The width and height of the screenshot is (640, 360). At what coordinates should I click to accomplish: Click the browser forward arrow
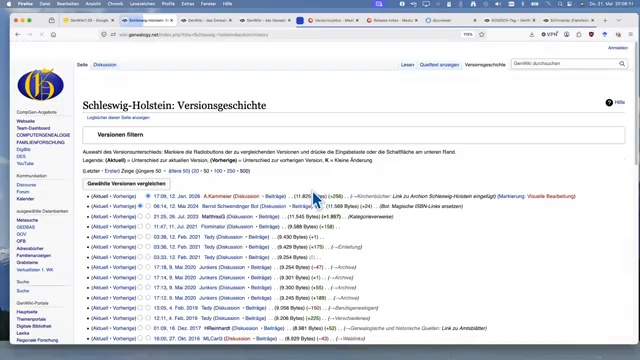[x=29, y=35]
